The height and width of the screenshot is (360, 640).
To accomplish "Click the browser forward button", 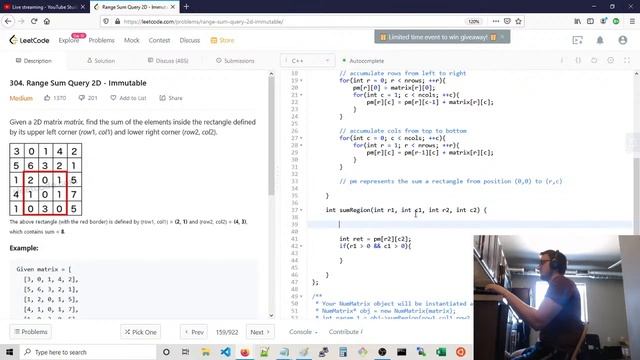I will 21,21.
